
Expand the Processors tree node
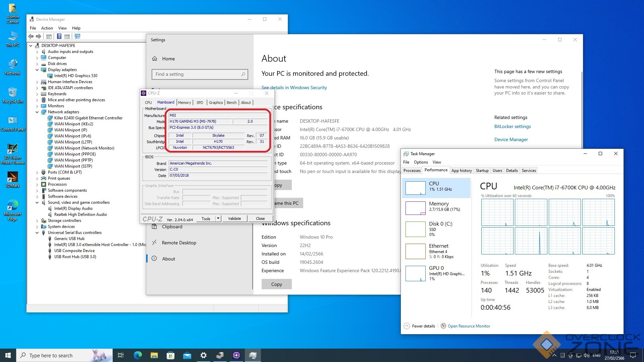(37, 184)
